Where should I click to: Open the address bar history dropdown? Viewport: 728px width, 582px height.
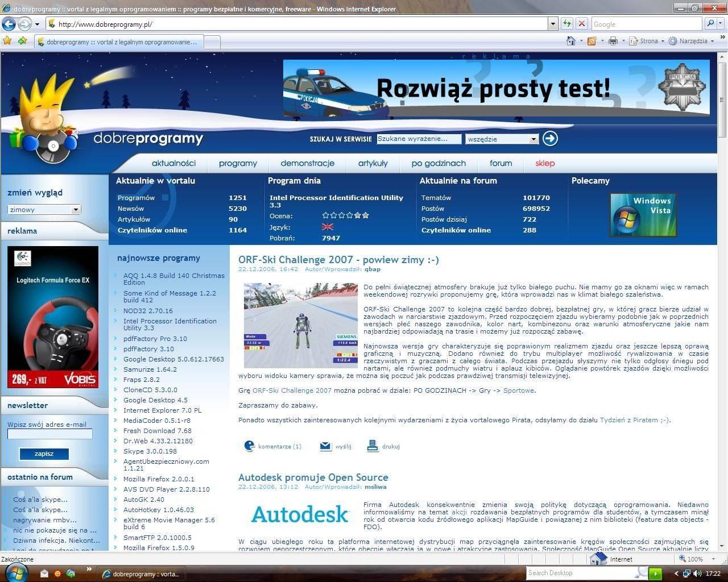[553, 24]
